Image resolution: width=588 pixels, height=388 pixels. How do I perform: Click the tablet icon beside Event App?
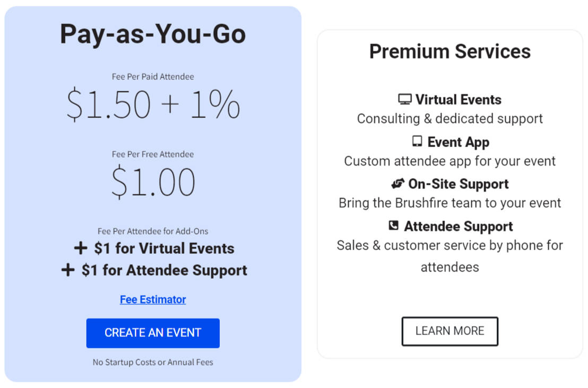417,142
